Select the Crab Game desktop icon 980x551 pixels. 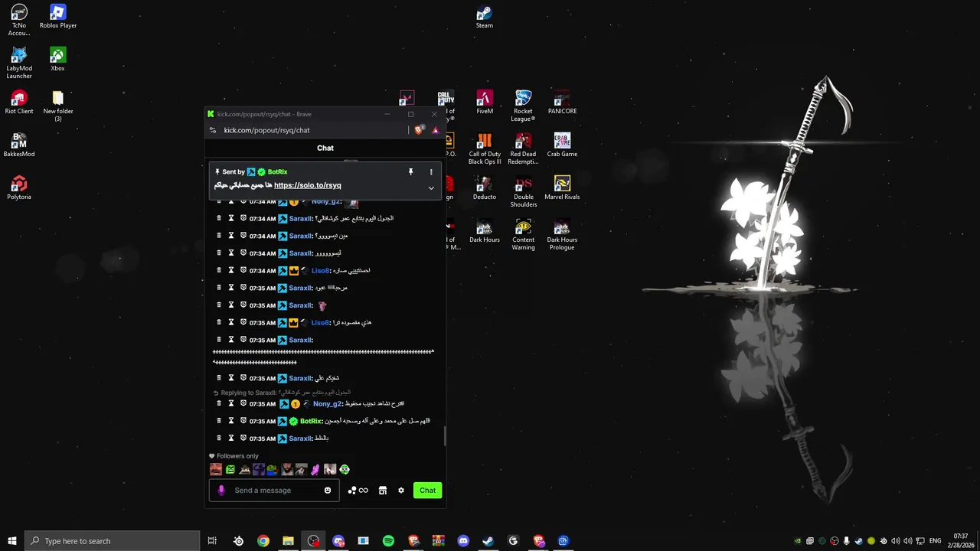pos(562,145)
